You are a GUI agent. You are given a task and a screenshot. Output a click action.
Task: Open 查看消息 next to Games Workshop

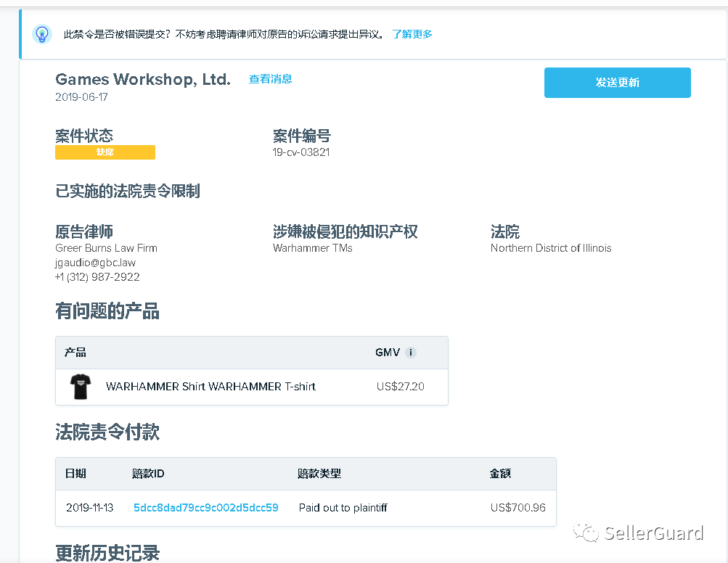(269, 80)
